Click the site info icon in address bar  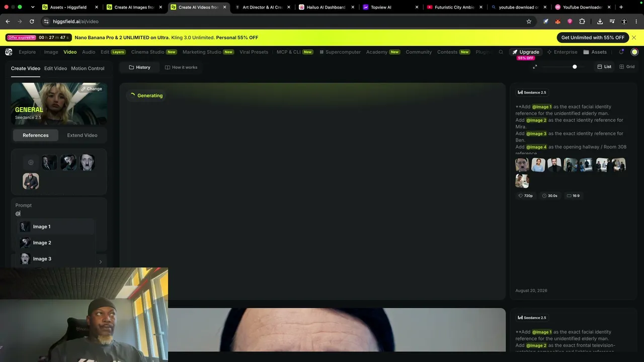[x=46, y=22]
